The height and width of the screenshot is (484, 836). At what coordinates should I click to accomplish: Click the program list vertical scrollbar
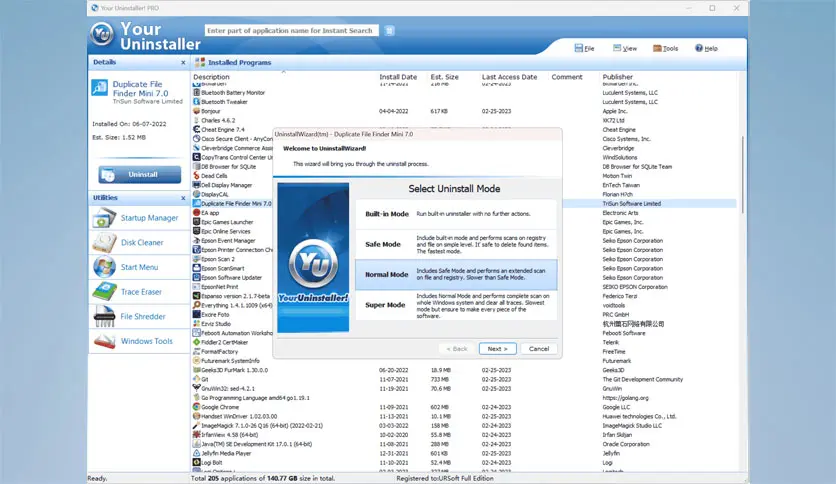[x=742, y=175]
